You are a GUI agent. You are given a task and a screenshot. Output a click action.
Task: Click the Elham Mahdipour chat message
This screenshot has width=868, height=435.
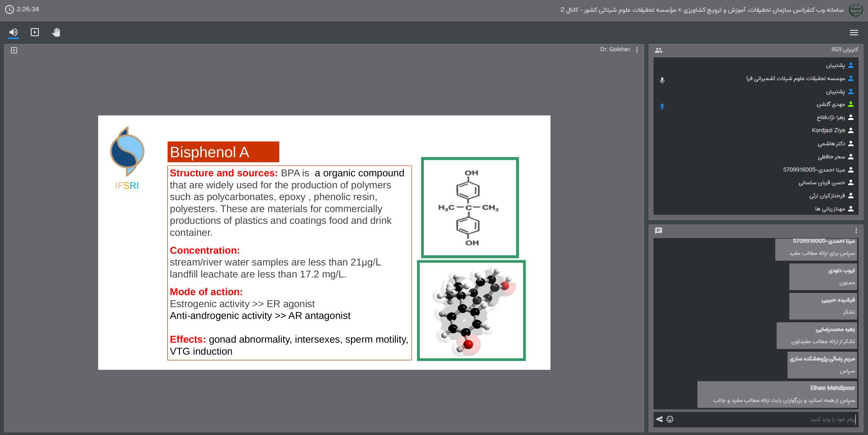(x=777, y=394)
